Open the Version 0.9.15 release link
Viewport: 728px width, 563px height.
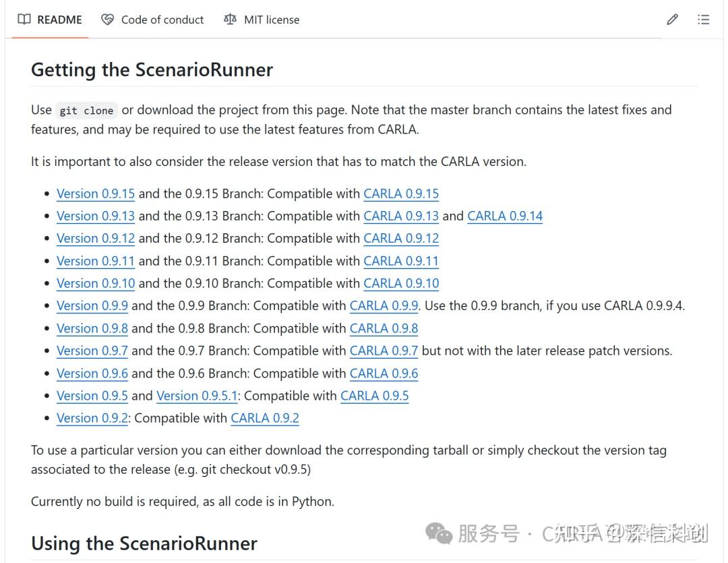click(96, 194)
